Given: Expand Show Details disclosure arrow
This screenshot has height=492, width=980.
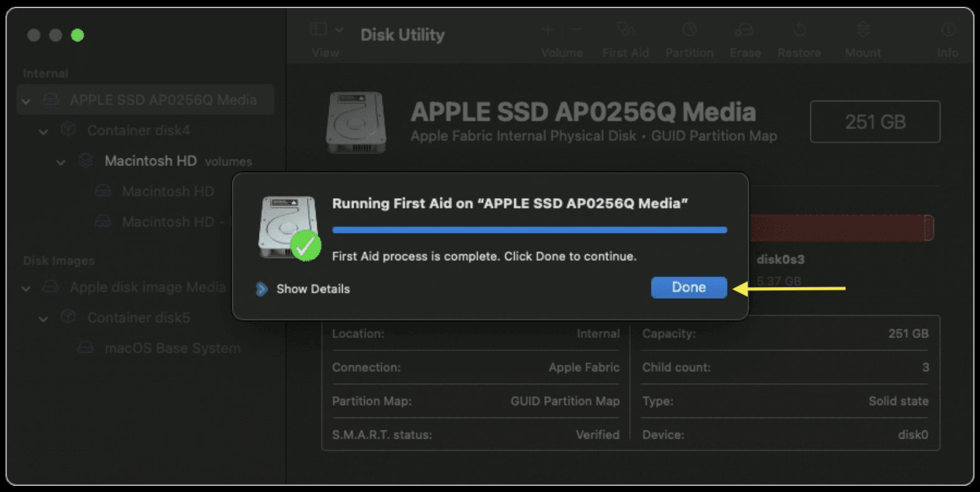Looking at the screenshot, I should point(261,289).
